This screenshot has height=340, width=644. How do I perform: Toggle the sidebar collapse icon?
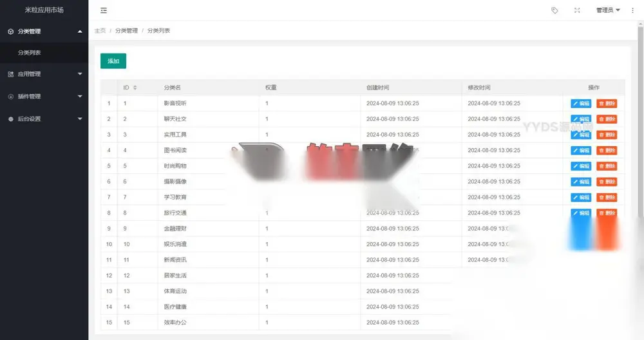(x=104, y=10)
